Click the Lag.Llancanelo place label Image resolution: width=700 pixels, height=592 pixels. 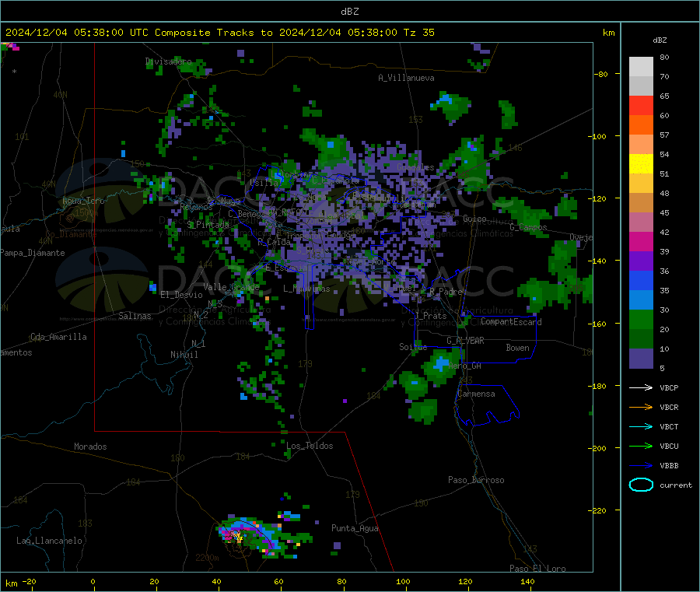pos(49,541)
